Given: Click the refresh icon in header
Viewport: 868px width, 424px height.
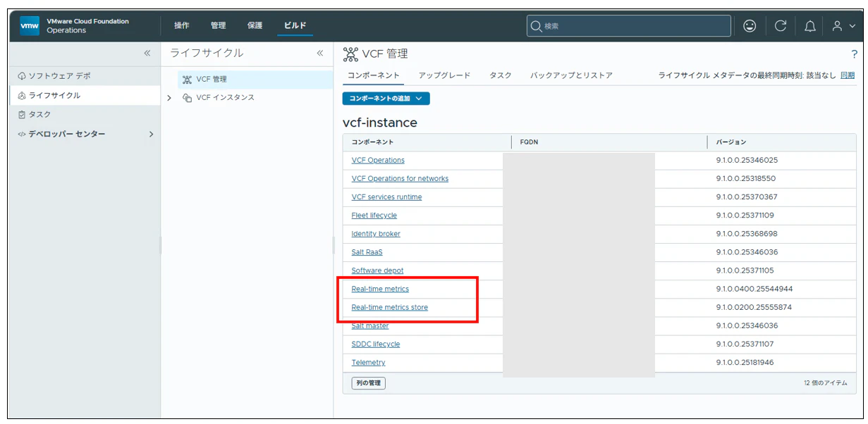Looking at the screenshot, I should (781, 26).
